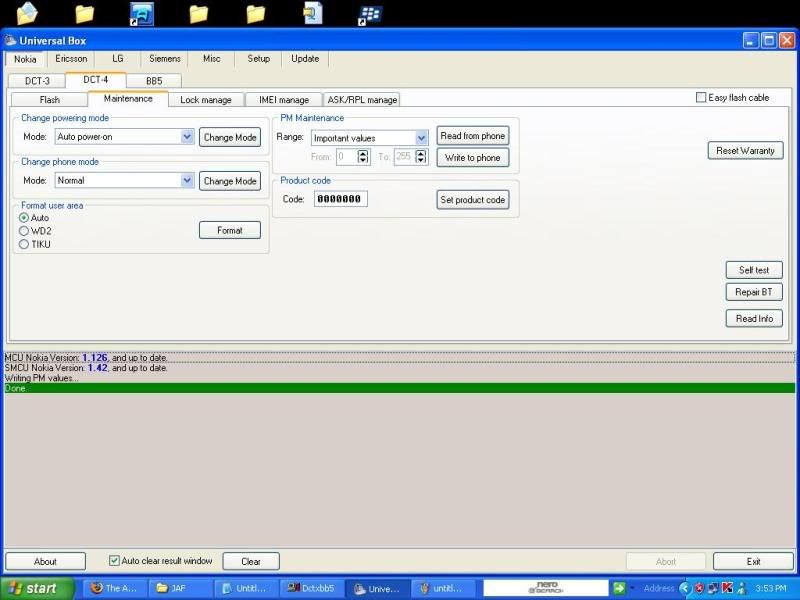Open the Lock manage tab
Image resolution: width=800 pixels, height=600 pixels.
[206, 99]
